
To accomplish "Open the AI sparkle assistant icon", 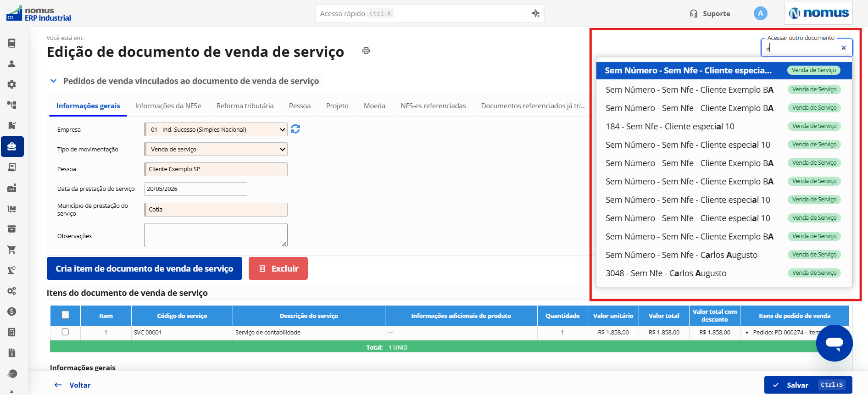I will pyautogui.click(x=535, y=13).
